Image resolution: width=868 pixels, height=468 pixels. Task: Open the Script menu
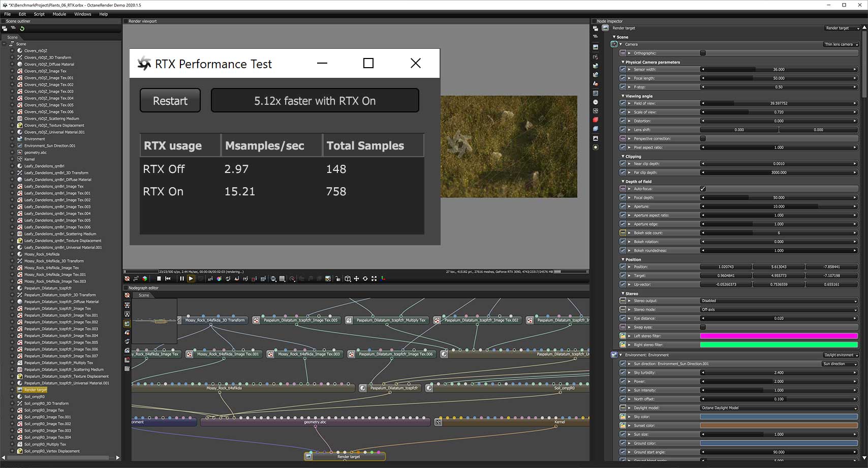click(x=39, y=14)
